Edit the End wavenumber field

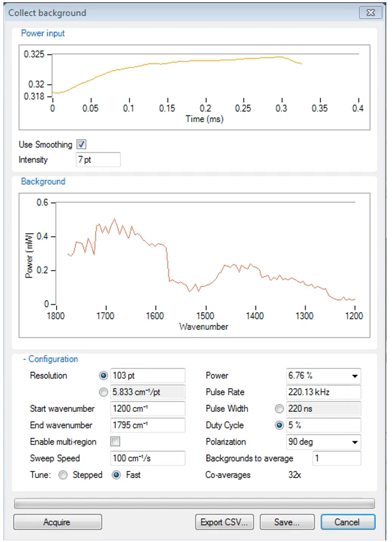tap(148, 425)
